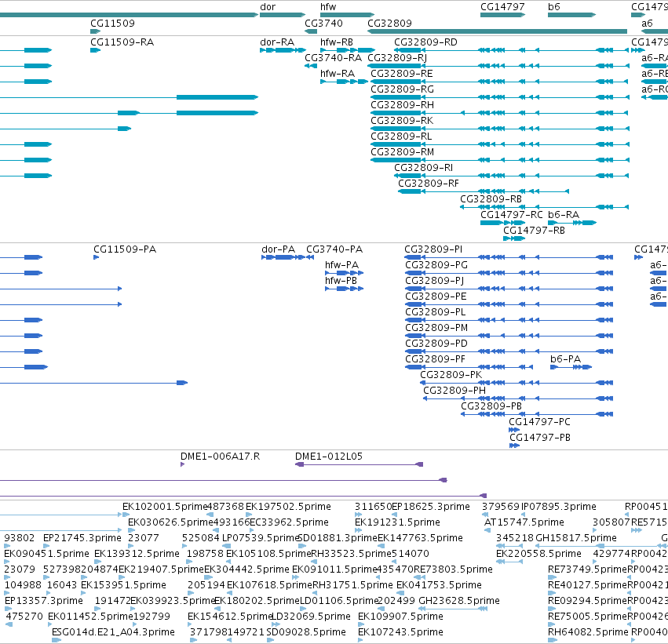Select the b6-PA protein label

point(565,360)
